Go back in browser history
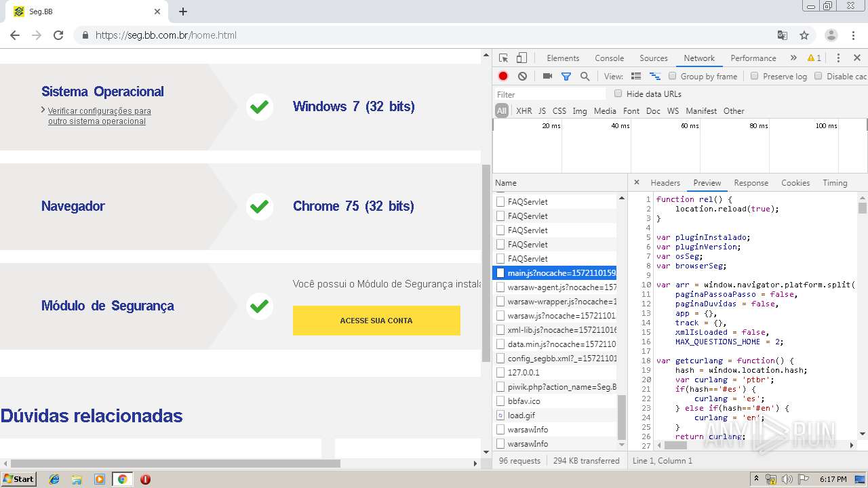Image resolution: width=868 pixels, height=488 pixels. [x=15, y=35]
